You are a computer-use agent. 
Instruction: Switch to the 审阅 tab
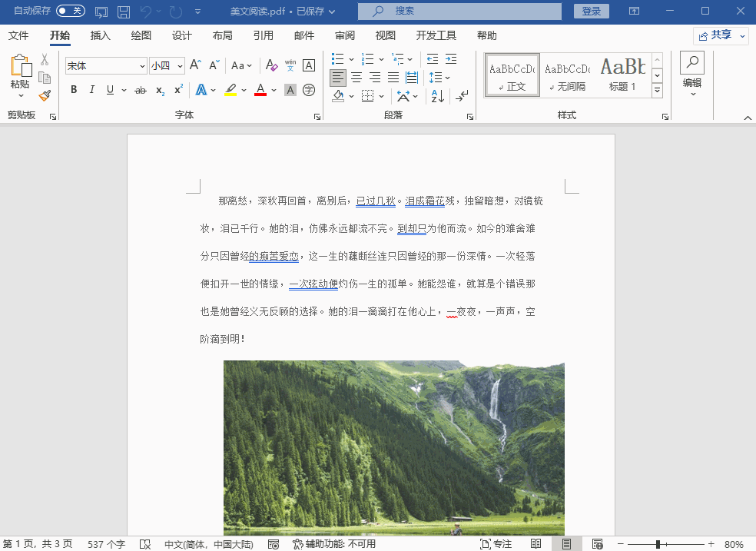tap(345, 35)
